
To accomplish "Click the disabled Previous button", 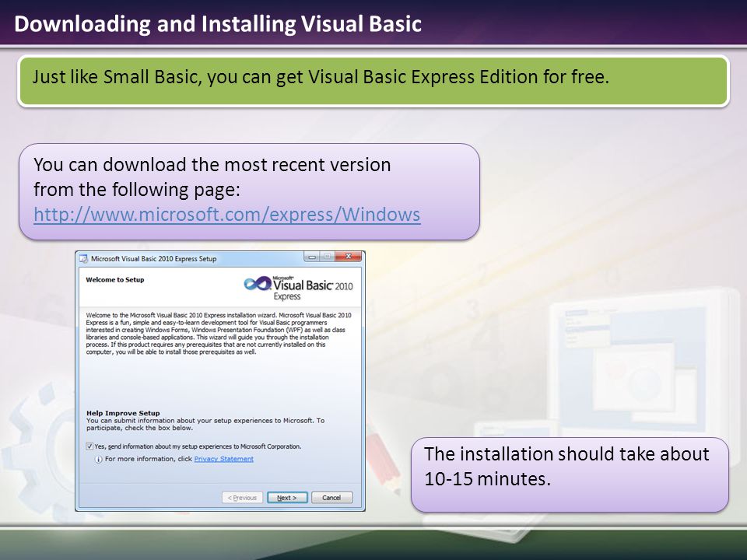I will [x=242, y=498].
